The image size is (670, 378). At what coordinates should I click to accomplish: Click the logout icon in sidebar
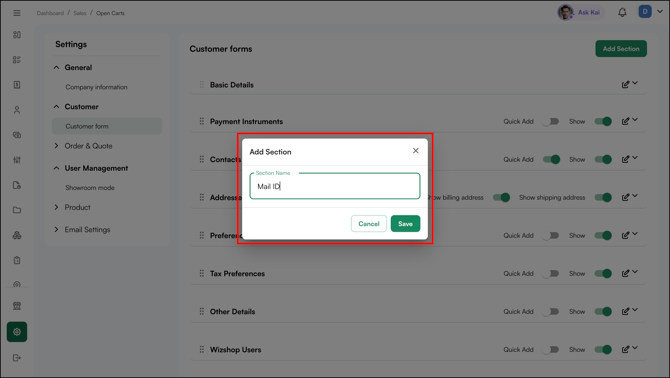17,357
